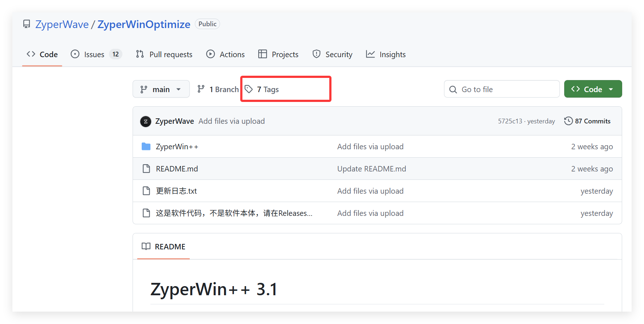Click the magnifier icon in Go to file
This screenshot has height=324, width=644.
453,90
